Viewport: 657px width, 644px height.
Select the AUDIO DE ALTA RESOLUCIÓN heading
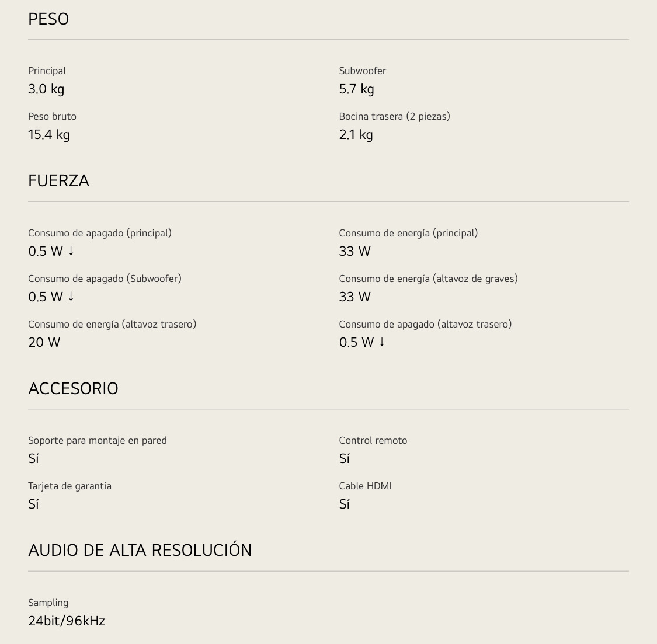point(140,549)
